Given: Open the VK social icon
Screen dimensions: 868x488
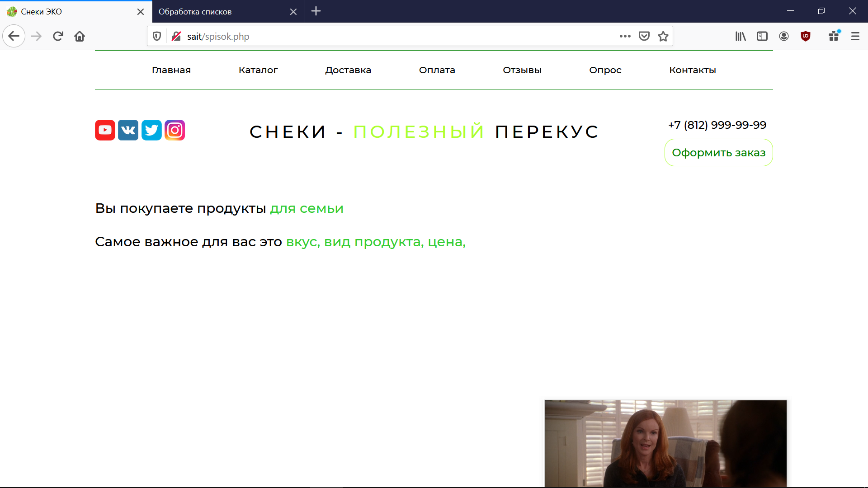Looking at the screenshot, I should coord(128,130).
